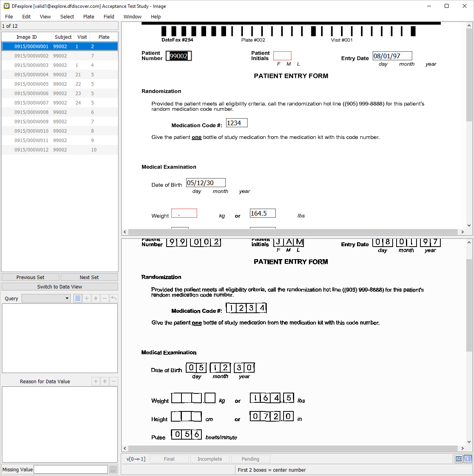This screenshot has width=474, height=476.
Task: Sort list by Subject column header
Action: pyautogui.click(x=63, y=37)
